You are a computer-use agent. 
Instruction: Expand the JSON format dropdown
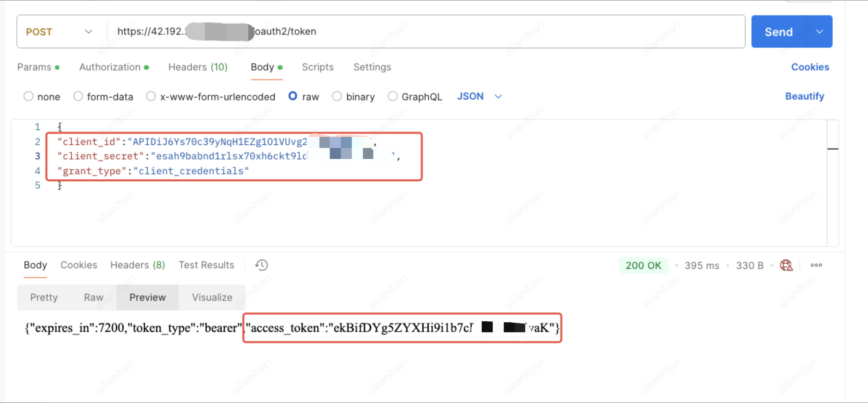[479, 96]
